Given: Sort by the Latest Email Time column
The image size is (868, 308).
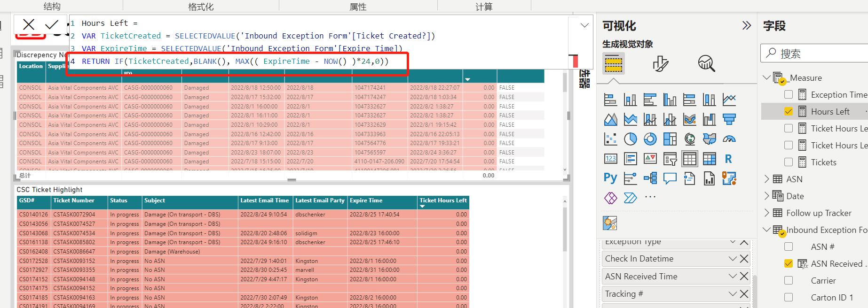Looking at the screenshot, I should click(265, 202).
